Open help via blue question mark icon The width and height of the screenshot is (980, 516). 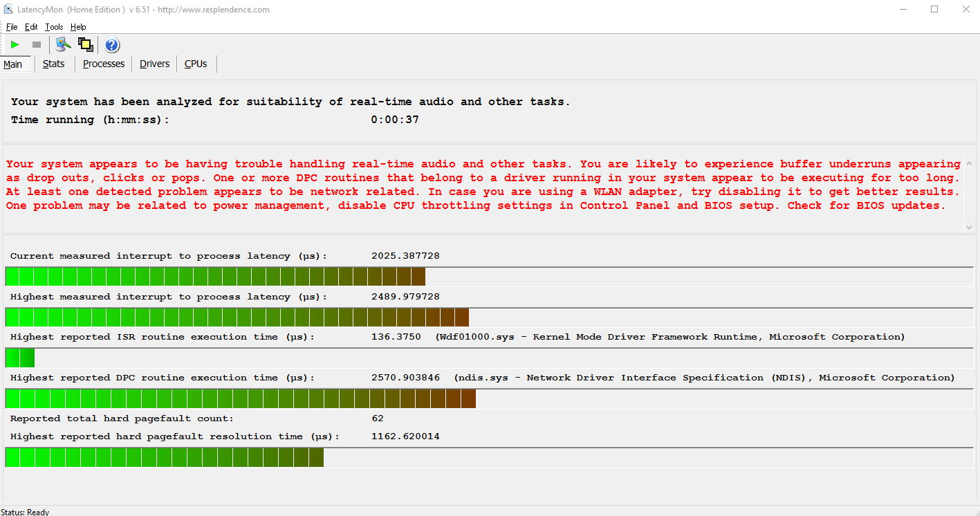point(112,46)
